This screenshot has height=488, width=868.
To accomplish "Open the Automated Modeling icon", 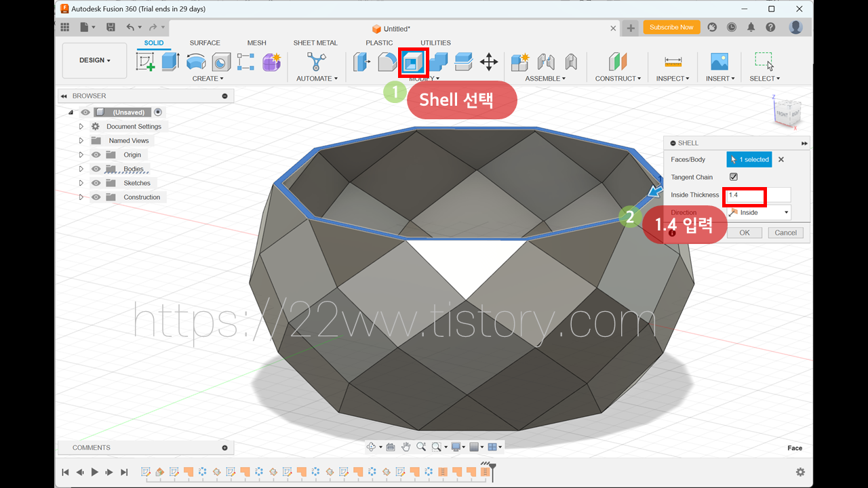I will pyautogui.click(x=315, y=62).
